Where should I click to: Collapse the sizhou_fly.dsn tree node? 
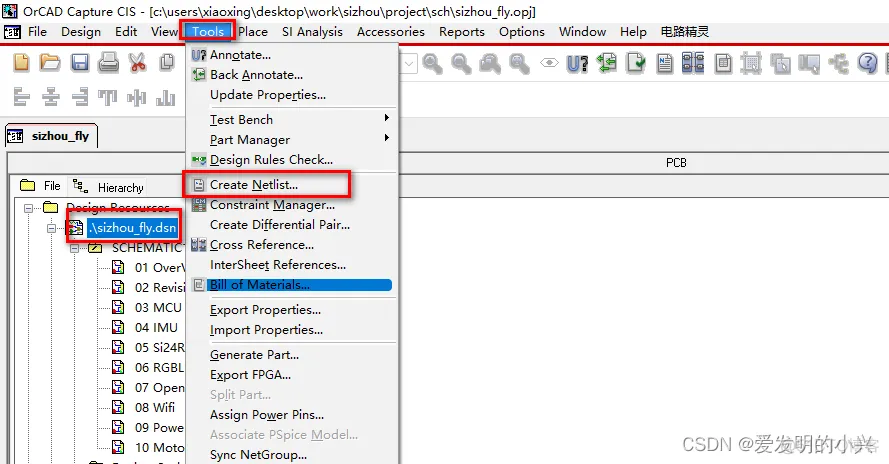[x=52, y=229]
